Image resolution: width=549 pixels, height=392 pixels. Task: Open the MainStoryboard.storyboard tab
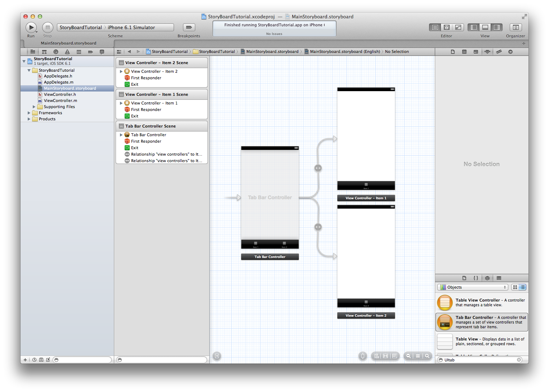[x=68, y=43]
